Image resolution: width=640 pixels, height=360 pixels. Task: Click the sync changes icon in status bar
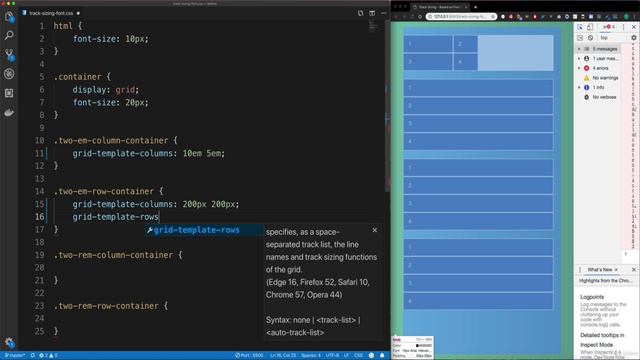[x=33, y=356]
